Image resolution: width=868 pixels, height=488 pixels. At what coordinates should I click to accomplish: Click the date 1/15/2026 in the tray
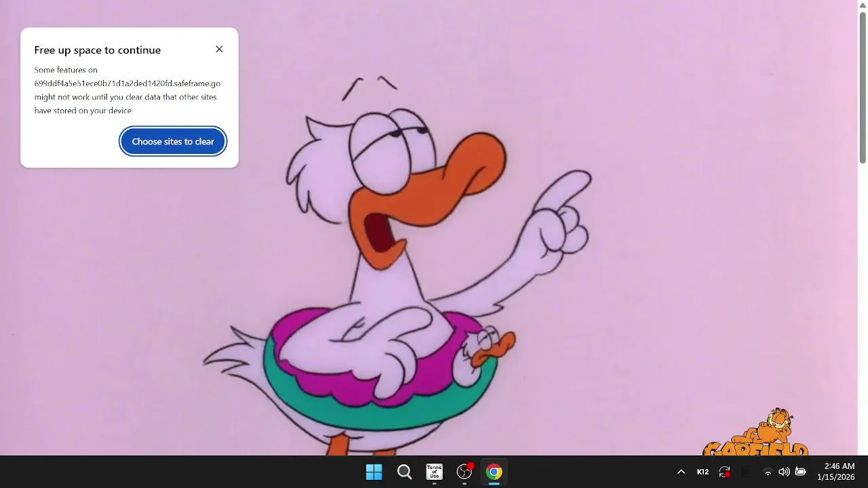(x=836, y=477)
